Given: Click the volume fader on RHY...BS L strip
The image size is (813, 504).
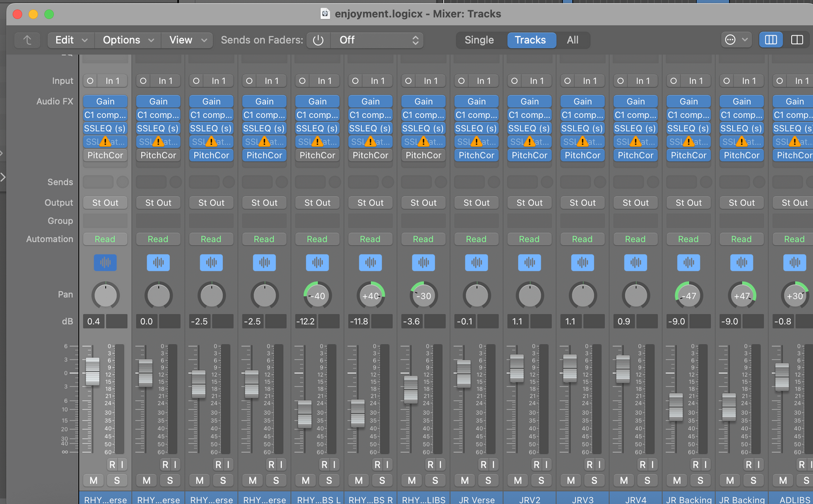Looking at the screenshot, I should 304,414.
